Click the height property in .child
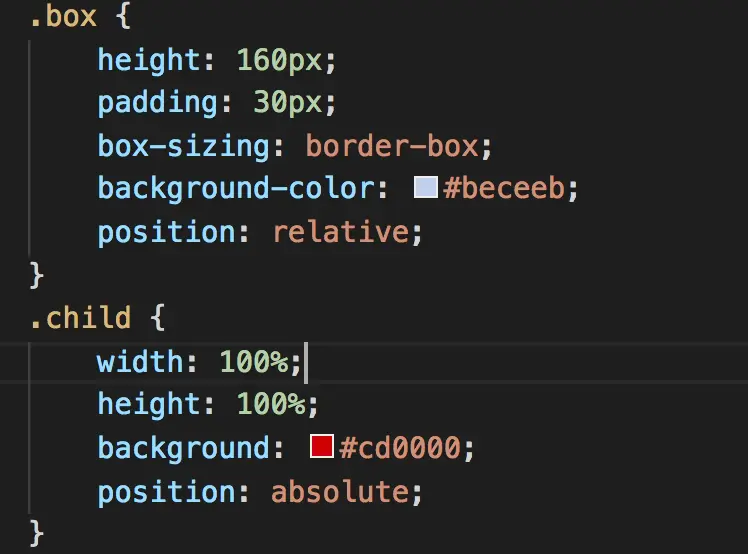The width and height of the screenshot is (748, 554). pyautogui.click(x=149, y=404)
